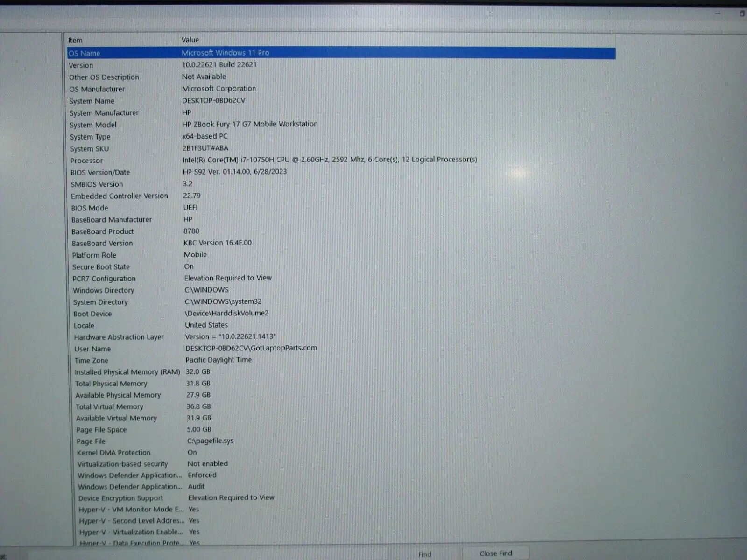Click the 8780 baseboard value
The image size is (747, 560).
(x=191, y=231)
